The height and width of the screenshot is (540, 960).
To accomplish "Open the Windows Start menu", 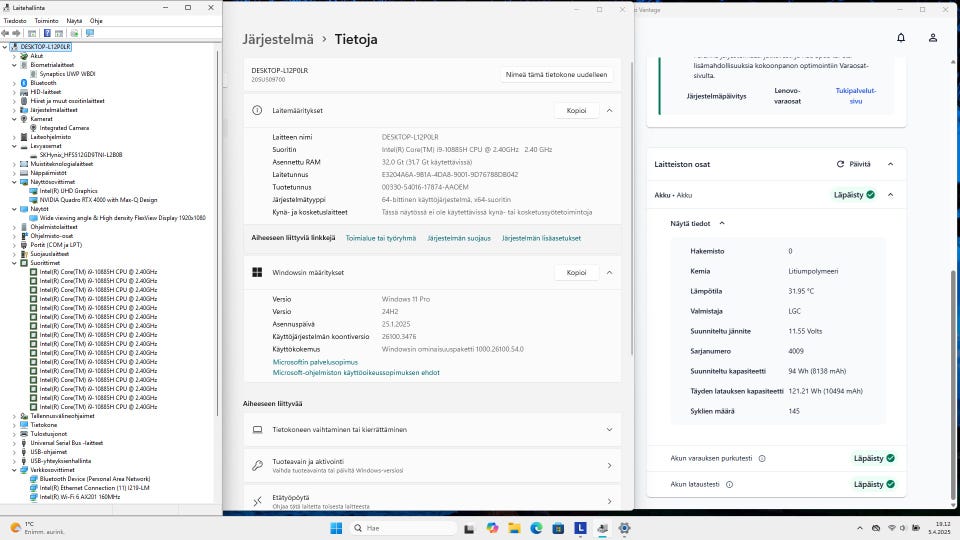I will [x=336, y=528].
